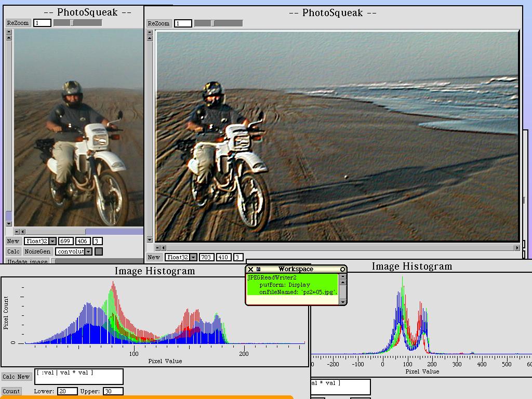Click the slider beside Update image
The height and width of the screenshot is (399, 532).
[97, 261]
